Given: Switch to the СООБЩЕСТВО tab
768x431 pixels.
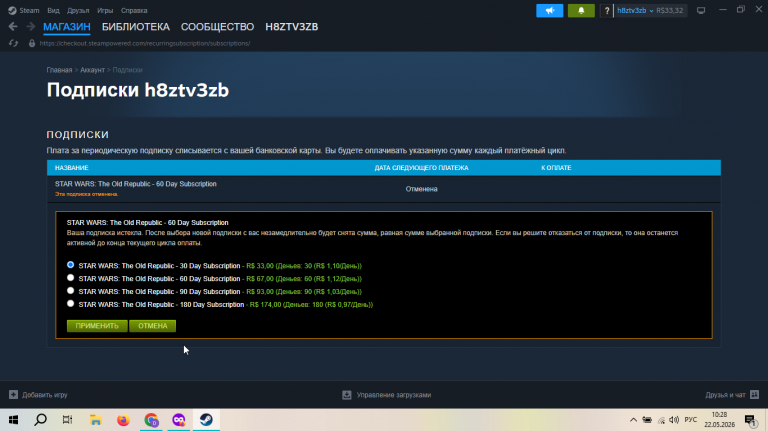Looking at the screenshot, I should tap(217, 27).
